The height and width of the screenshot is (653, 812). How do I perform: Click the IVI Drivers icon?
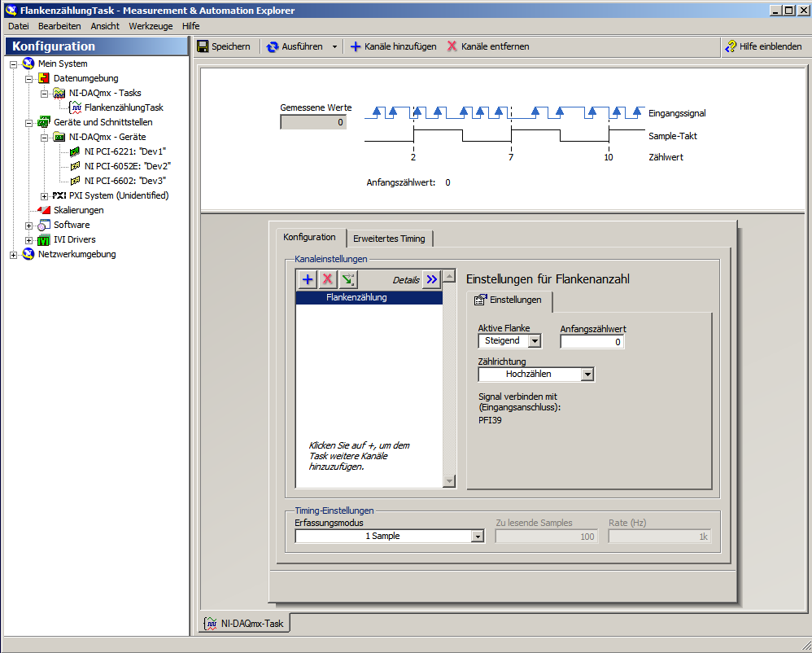click(x=44, y=239)
